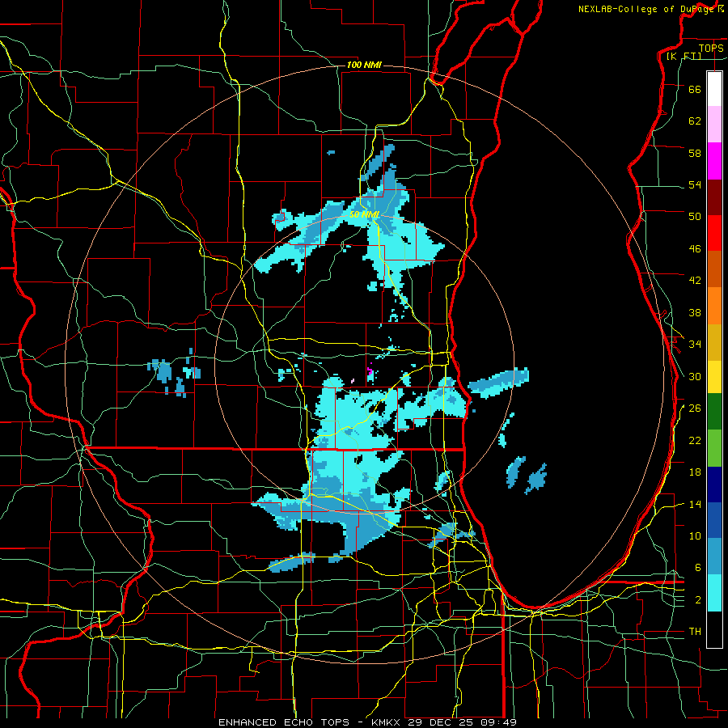Image resolution: width=728 pixels, height=728 pixels.
Task: Click the "30" legend value
Action: tap(695, 376)
